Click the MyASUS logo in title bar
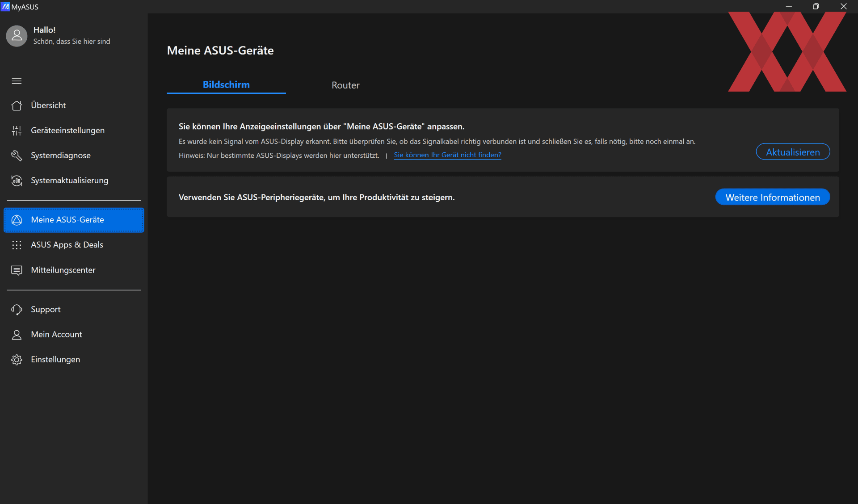The width and height of the screenshot is (858, 504). pyautogui.click(x=5, y=7)
